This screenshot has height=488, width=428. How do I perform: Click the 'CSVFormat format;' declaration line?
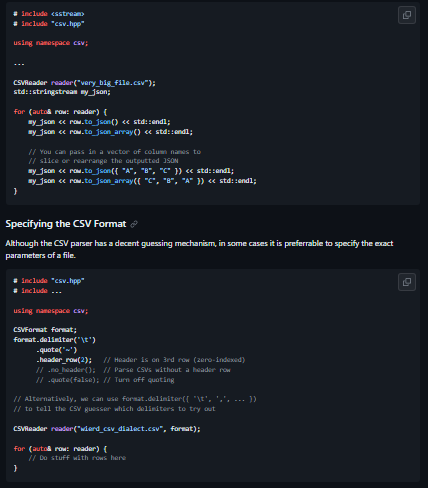click(45, 330)
